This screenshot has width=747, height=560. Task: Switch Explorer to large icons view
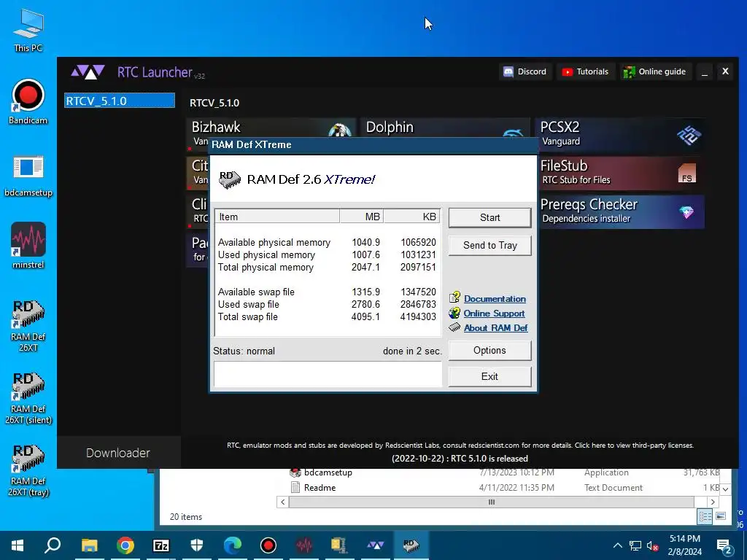click(721, 517)
